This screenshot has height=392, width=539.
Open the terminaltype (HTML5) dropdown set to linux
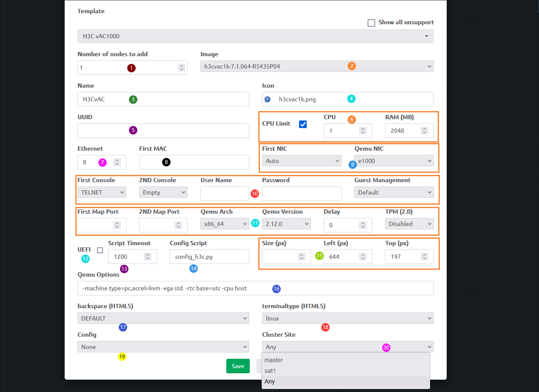point(348,318)
